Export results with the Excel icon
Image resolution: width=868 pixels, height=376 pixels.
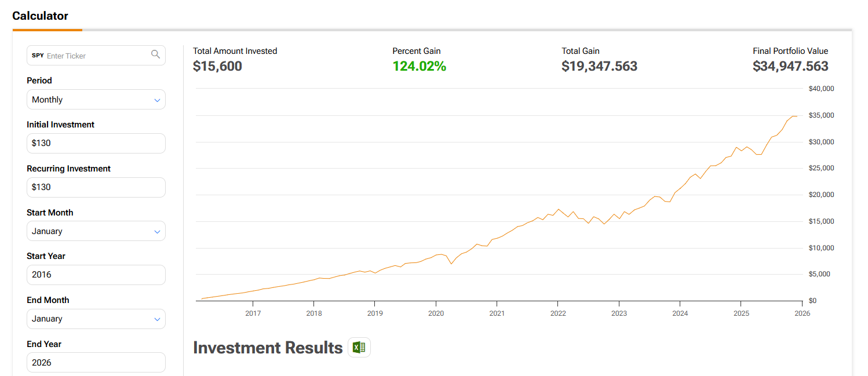pyautogui.click(x=359, y=348)
